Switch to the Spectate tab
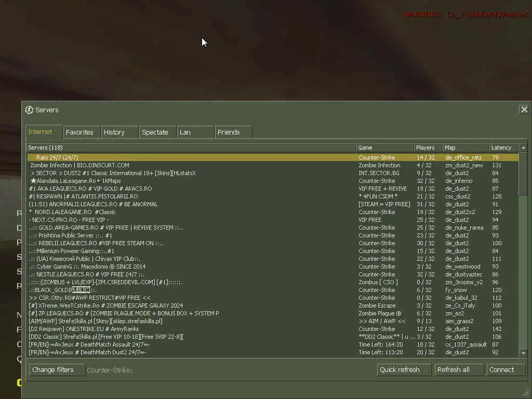Screen dimensions: 532x399 [157, 132]
